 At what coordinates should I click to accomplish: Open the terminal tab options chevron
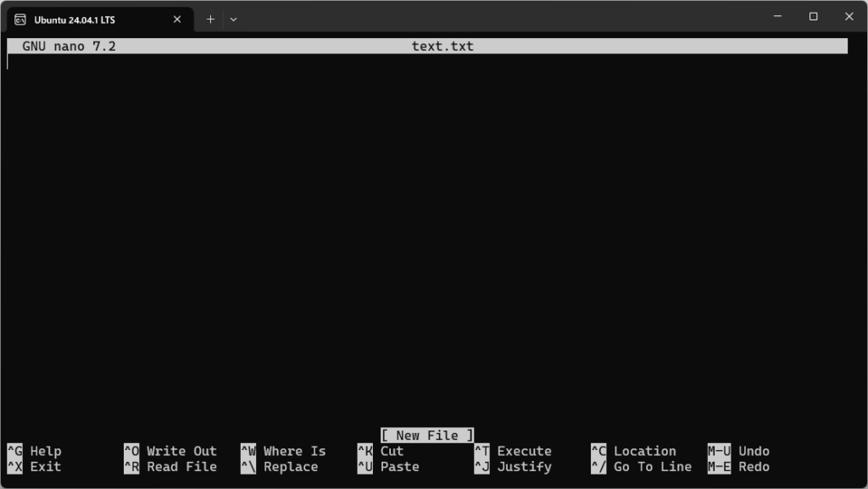233,19
